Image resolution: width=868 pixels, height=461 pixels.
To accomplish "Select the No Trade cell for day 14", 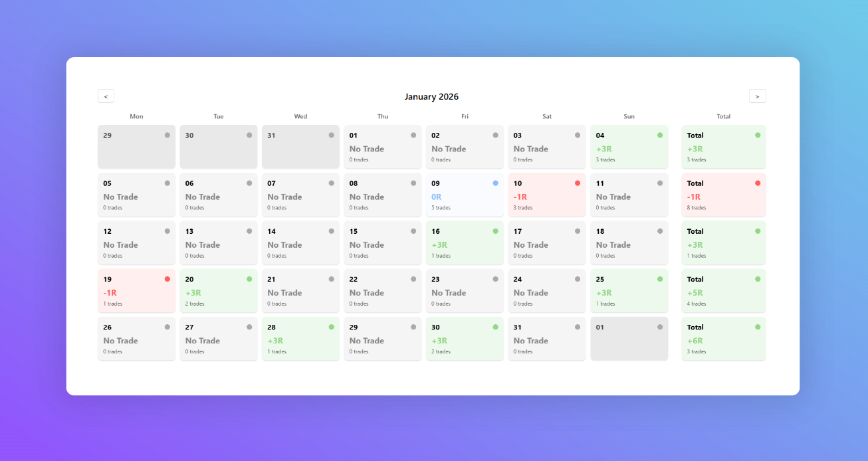I will click(300, 242).
